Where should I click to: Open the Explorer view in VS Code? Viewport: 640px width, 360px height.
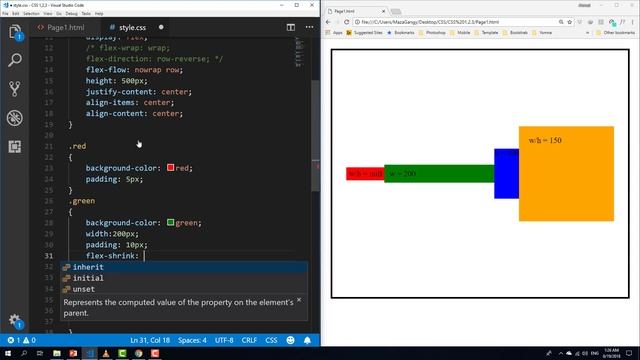[15, 31]
